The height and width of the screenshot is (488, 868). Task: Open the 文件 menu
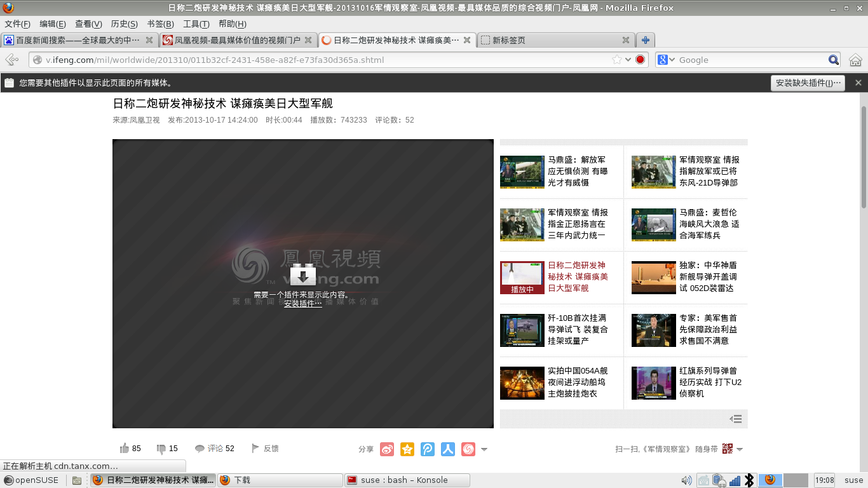tap(18, 24)
